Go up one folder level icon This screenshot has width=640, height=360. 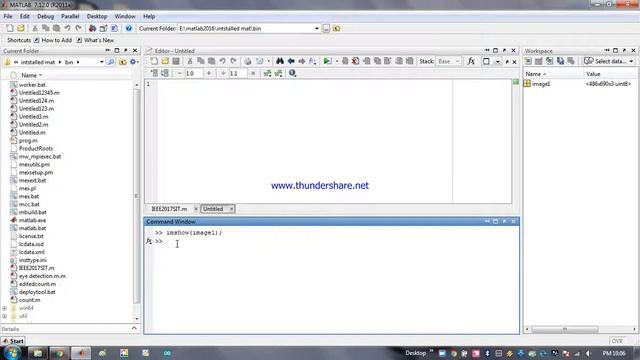click(x=336, y=29)
